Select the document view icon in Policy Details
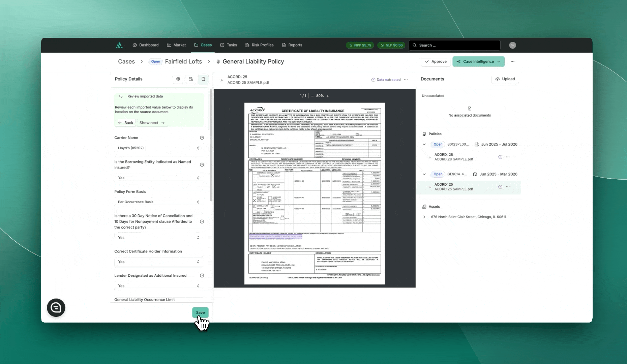The width and height of the screenshot is (627, 364). (203, 79)
